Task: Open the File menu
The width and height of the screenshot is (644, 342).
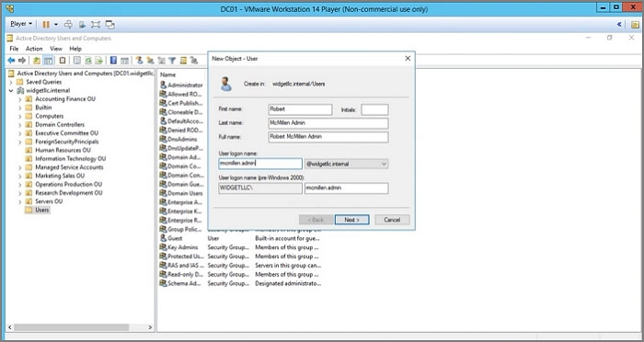Action: pos(14,49)
